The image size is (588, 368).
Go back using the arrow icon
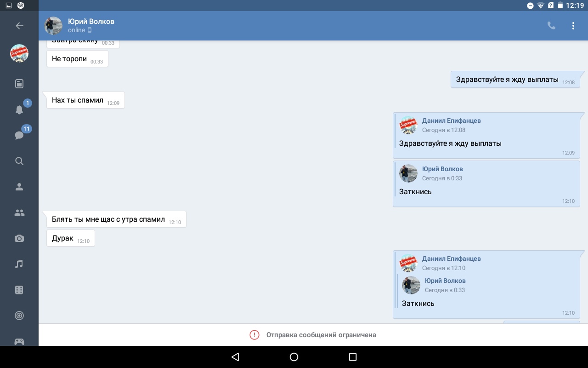point(19,26)
